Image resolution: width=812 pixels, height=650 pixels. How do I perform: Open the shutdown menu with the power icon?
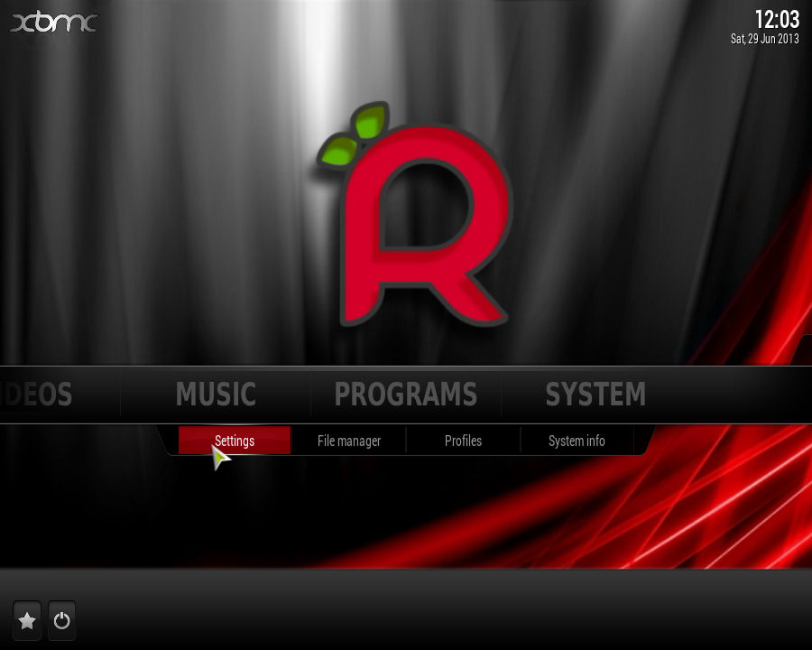tap(60, 620)
